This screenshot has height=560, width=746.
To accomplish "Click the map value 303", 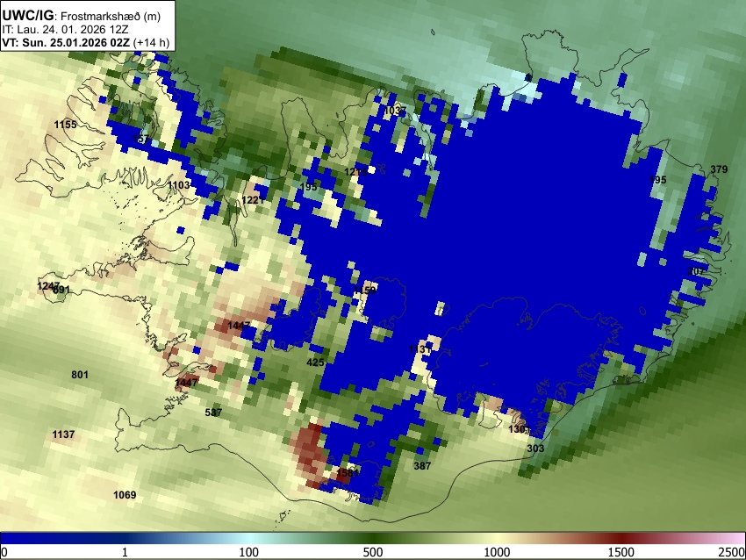I will pos(535,449).
